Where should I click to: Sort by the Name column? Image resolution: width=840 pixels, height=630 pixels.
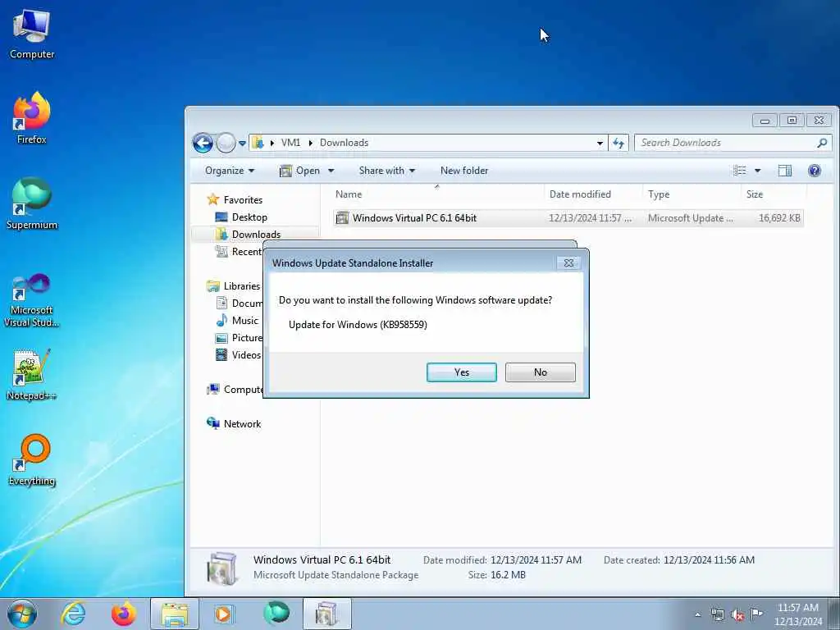coord(437,194)
